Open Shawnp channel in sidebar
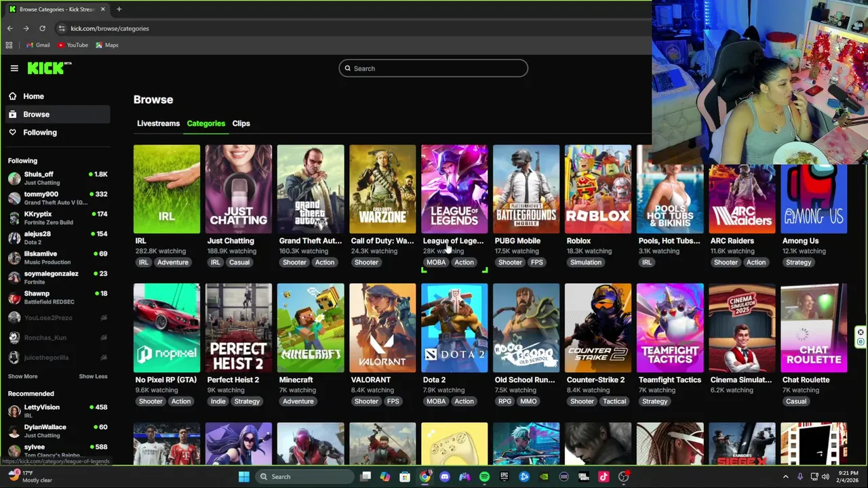Screen dimensions: 868x488 click(58, 298)
